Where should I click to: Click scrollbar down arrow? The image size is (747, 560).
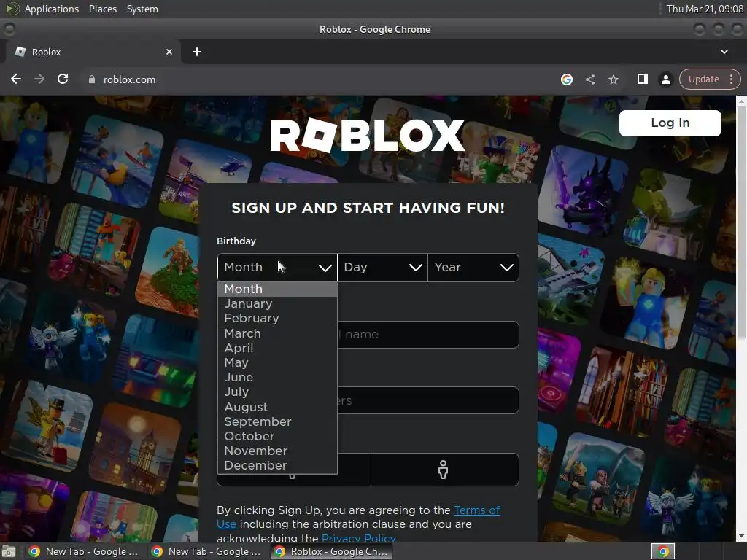pos(741,537)
